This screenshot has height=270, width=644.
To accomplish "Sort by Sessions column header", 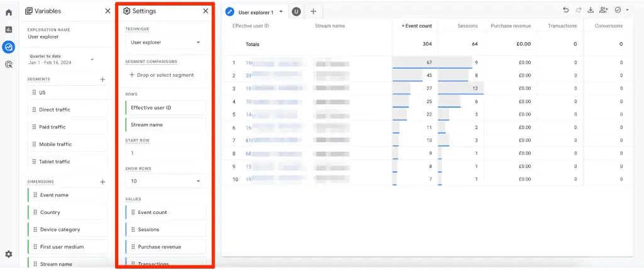I will 467,26.
